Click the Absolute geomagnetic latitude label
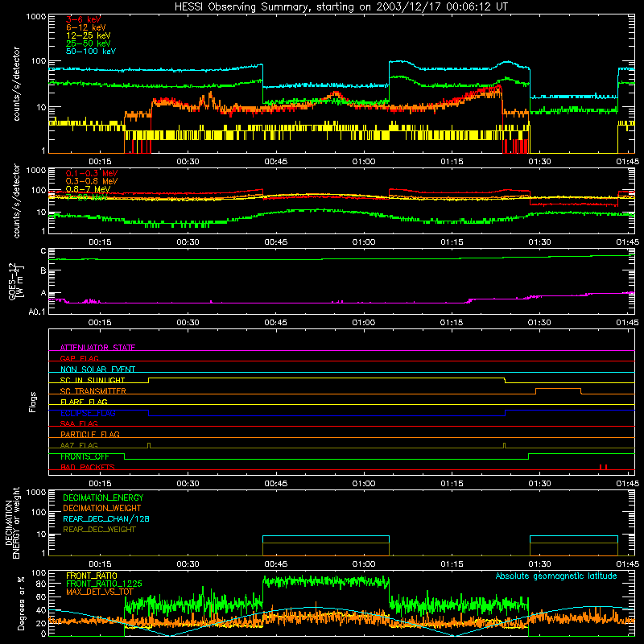 coord(556,576)
